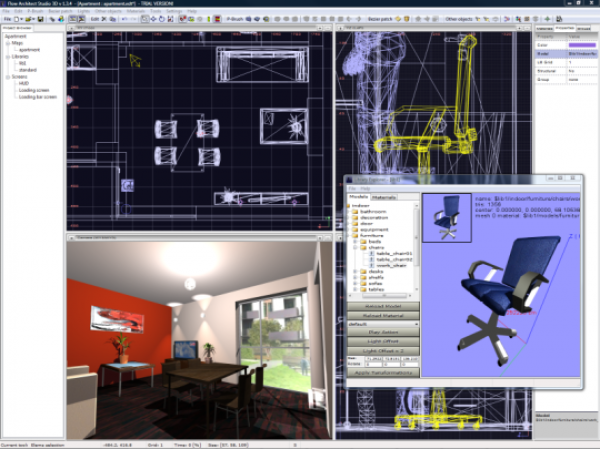Collapse the chairs folder in model tree
The width and height of the screenshot is (600, 449).
point(355,248)
